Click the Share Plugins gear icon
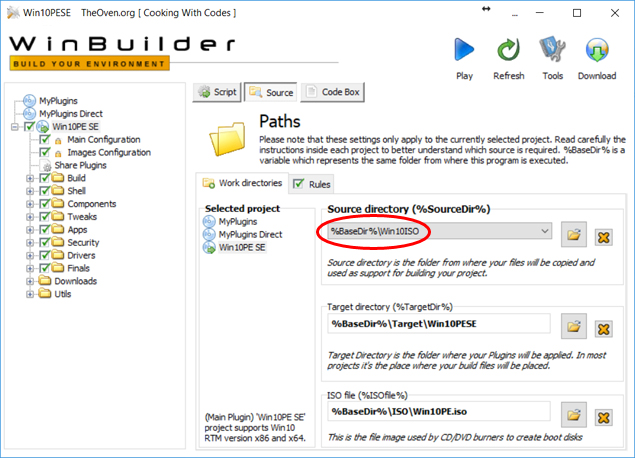Image resolution: width=635 pixels, height=458 pixels. (x=47, y=166)
